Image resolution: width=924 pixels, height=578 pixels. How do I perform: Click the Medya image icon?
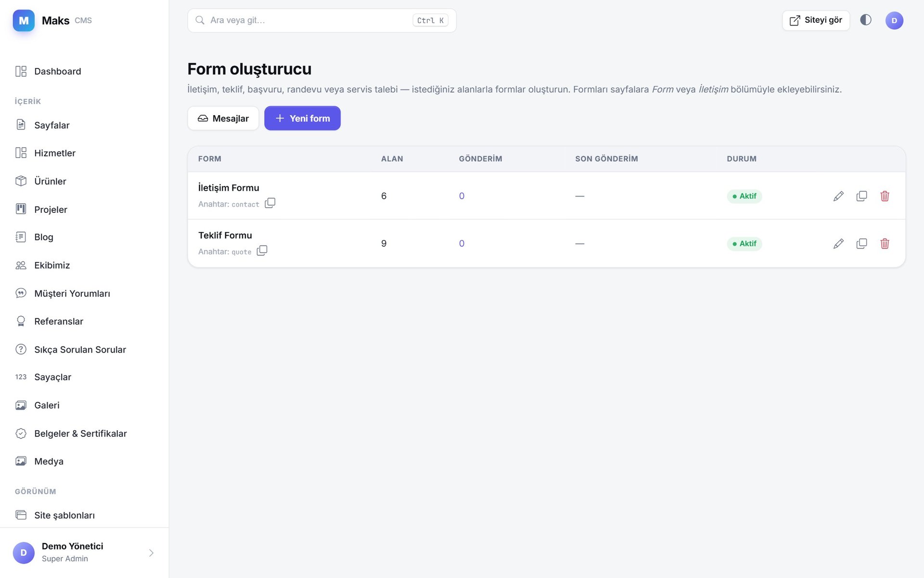[21, 461]
